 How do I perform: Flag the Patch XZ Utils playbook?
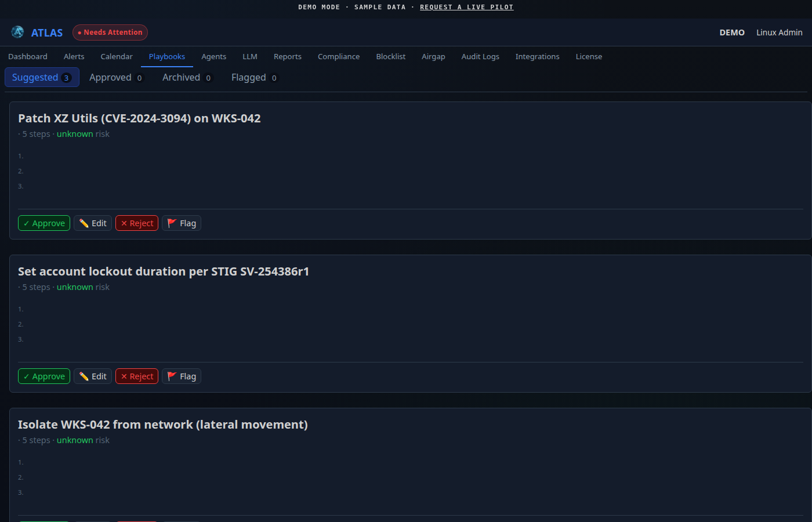182,223
